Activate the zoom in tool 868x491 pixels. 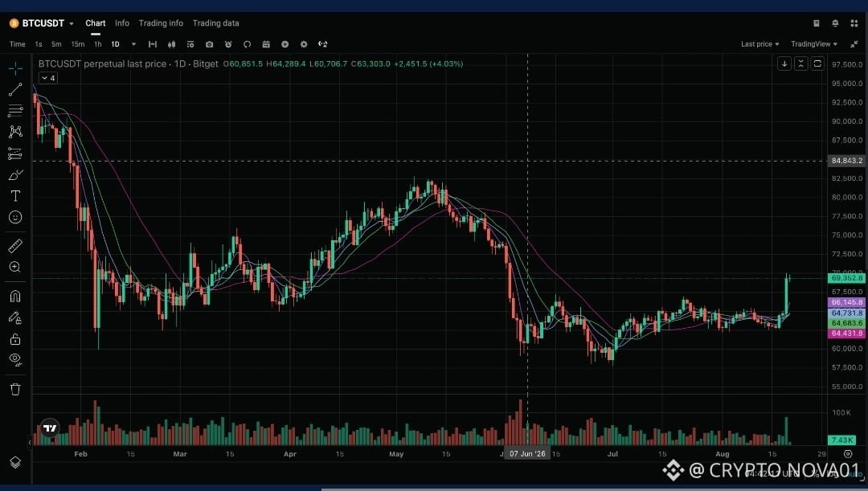tap(15, 268)
